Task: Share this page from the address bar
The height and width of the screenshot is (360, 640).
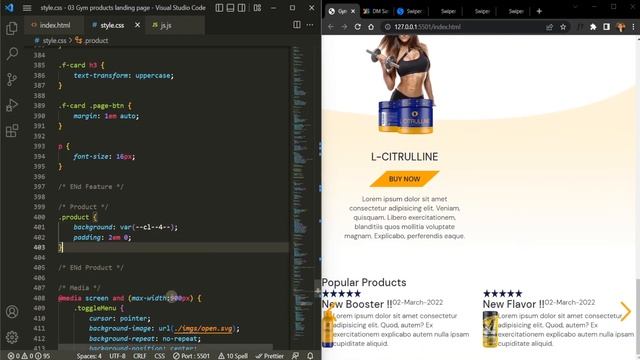Action: point(549,27)
